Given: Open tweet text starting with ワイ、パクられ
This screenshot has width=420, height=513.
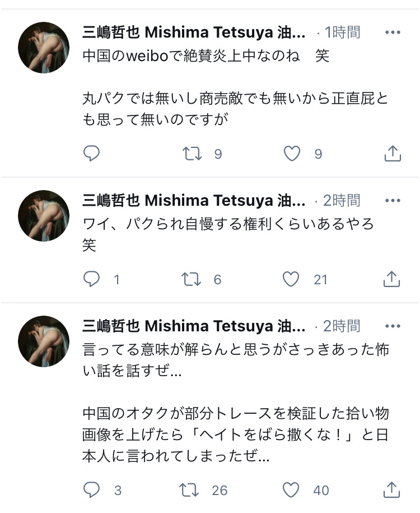Looking at the screenshot, I should 228,234.
